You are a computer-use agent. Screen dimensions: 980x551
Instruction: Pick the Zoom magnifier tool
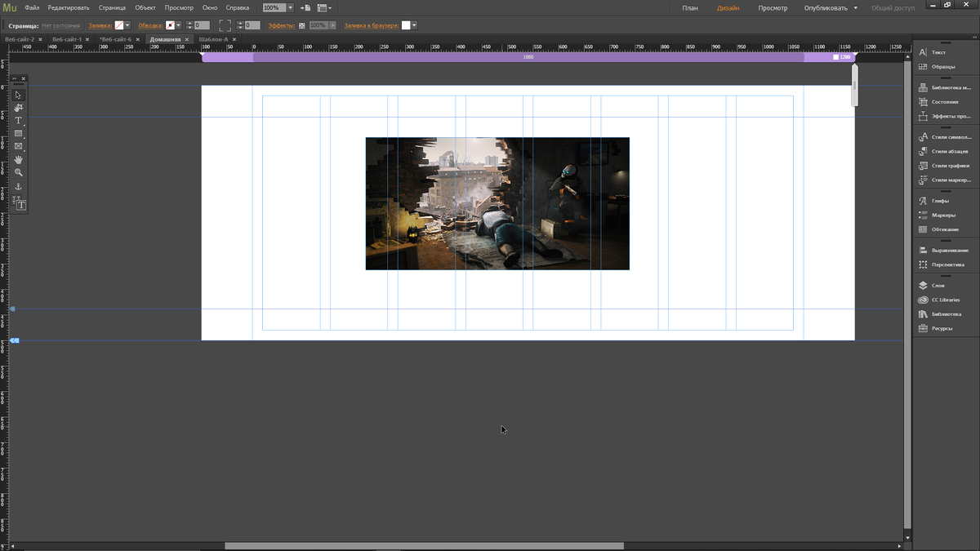(x=18, y=173)
